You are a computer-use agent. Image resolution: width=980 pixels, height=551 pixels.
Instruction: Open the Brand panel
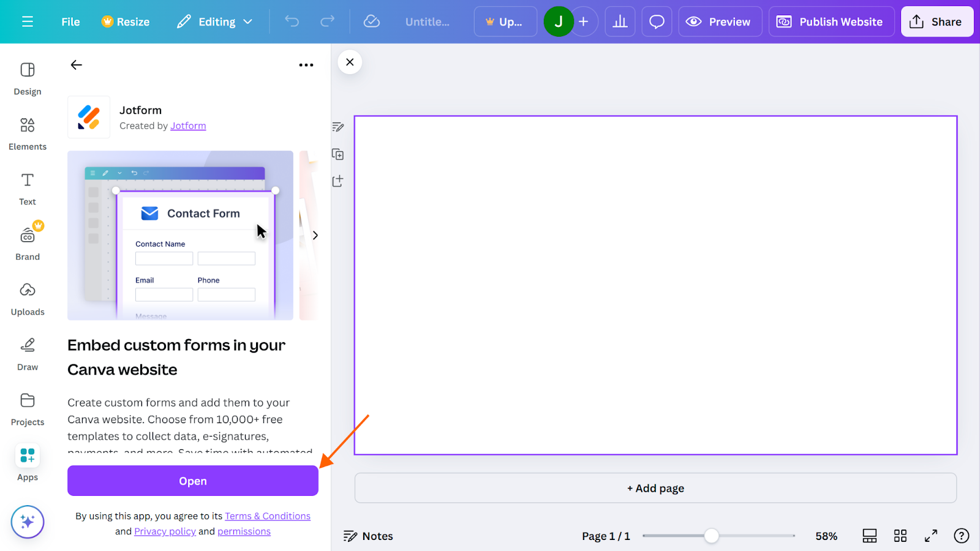point(27,242)
